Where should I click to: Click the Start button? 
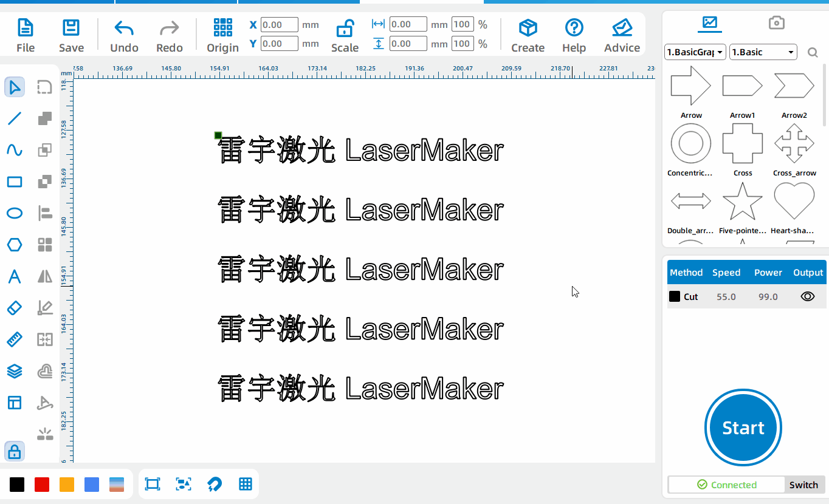coord(743,428)
